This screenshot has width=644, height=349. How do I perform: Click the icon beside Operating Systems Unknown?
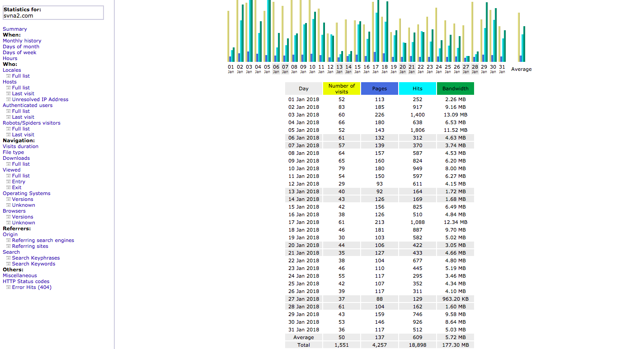pyautogui.click(x=8, y=205)
